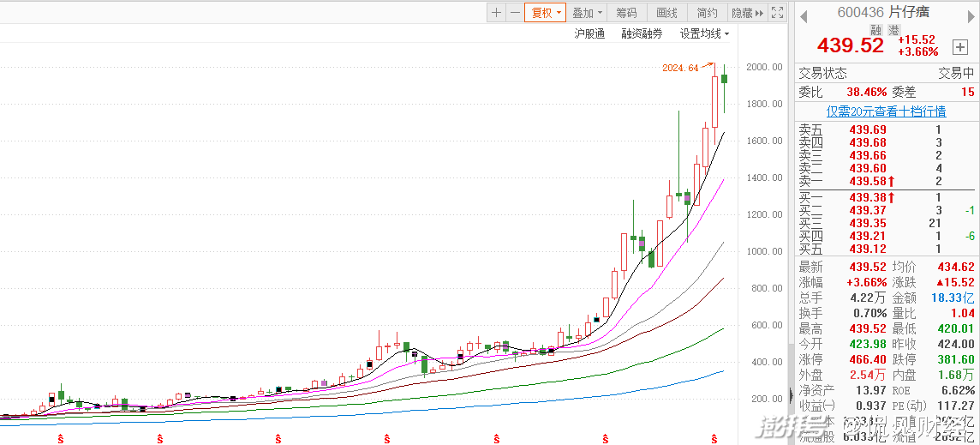Click link to view ten-level quotes
Viewport: 980px width, 445px height.
coord(886,111)
